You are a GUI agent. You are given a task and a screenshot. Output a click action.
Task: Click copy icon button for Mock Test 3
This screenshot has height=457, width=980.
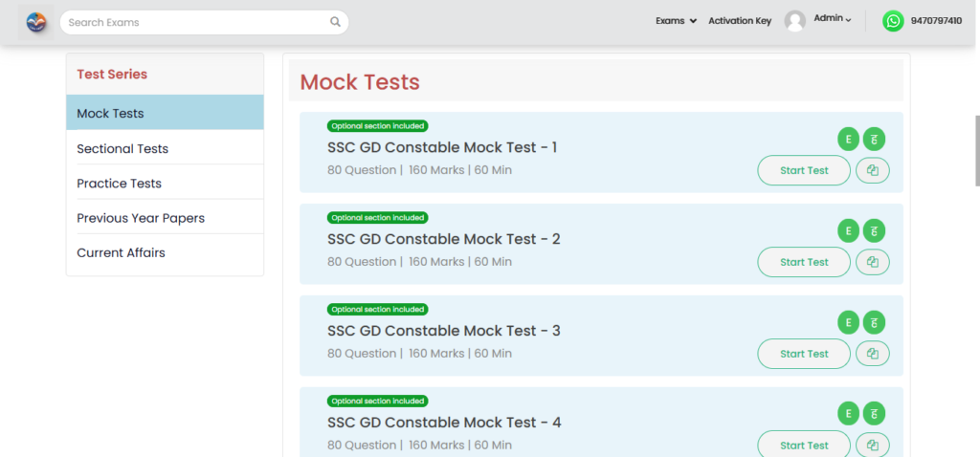[872, 354]
